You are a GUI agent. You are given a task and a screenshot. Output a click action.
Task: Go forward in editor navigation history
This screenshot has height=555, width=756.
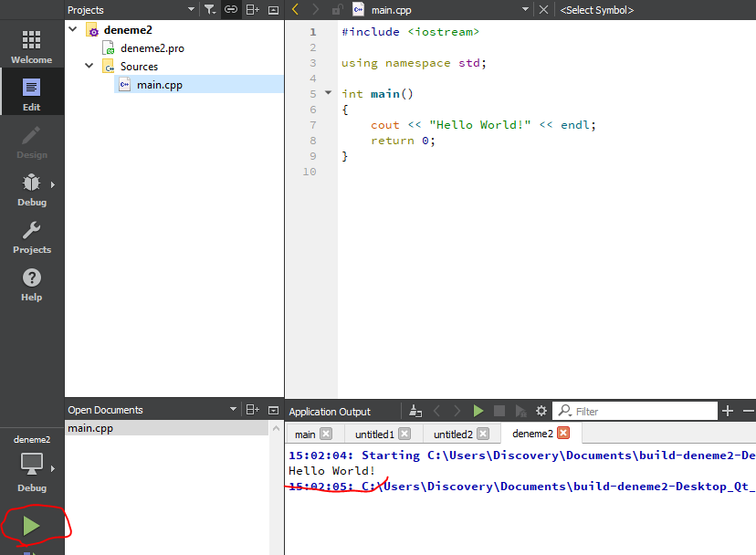pyautogui.click(x=316, y=10)
